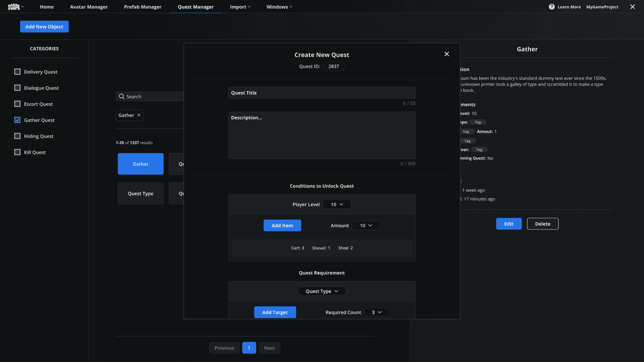Click the search magnifier icon

(122, 97)
